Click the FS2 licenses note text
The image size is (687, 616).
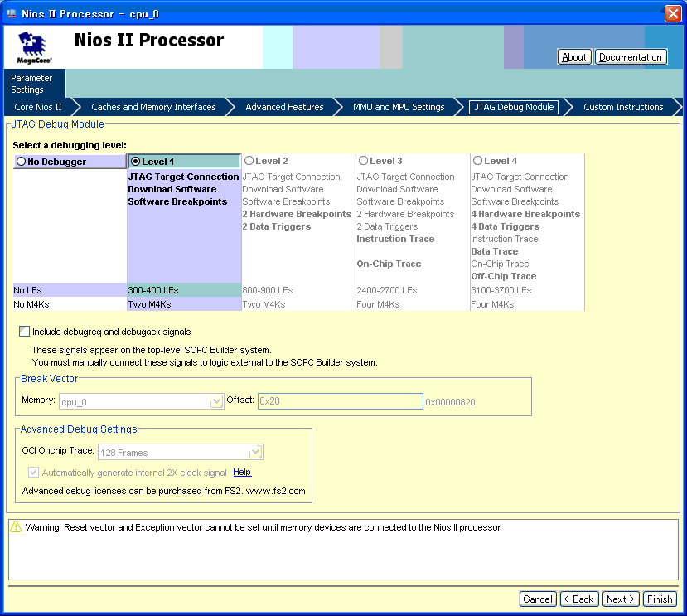(x=163, y=491)
